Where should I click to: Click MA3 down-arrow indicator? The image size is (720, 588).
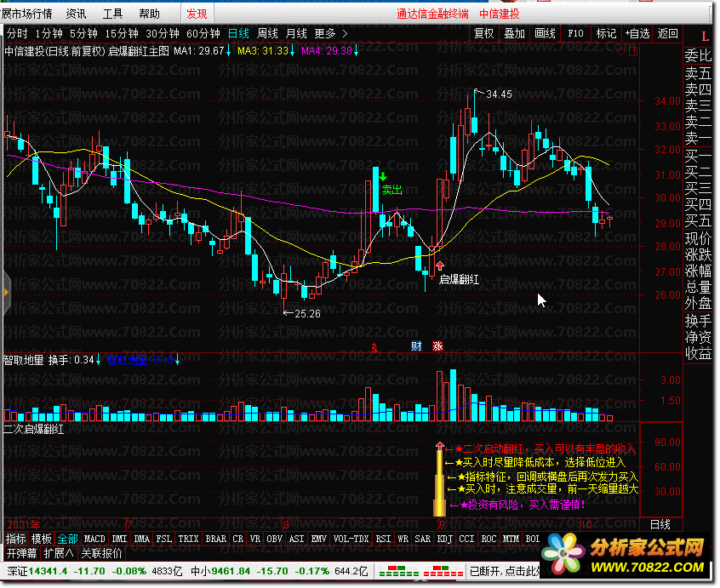(292, 51)
